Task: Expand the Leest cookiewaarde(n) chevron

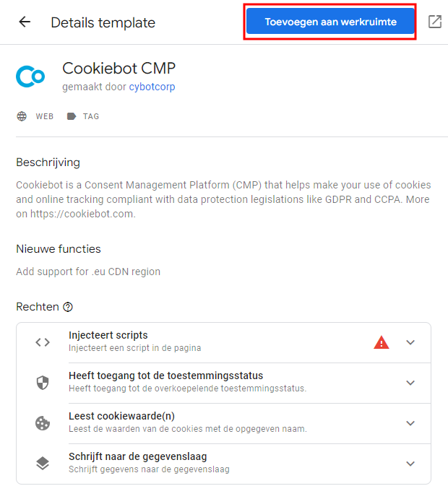Action: tap(410, 423)
